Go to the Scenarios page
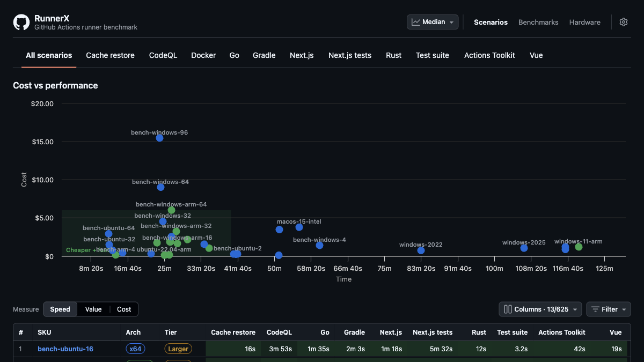Screen dimensions: 644x362 pos(491,22)
